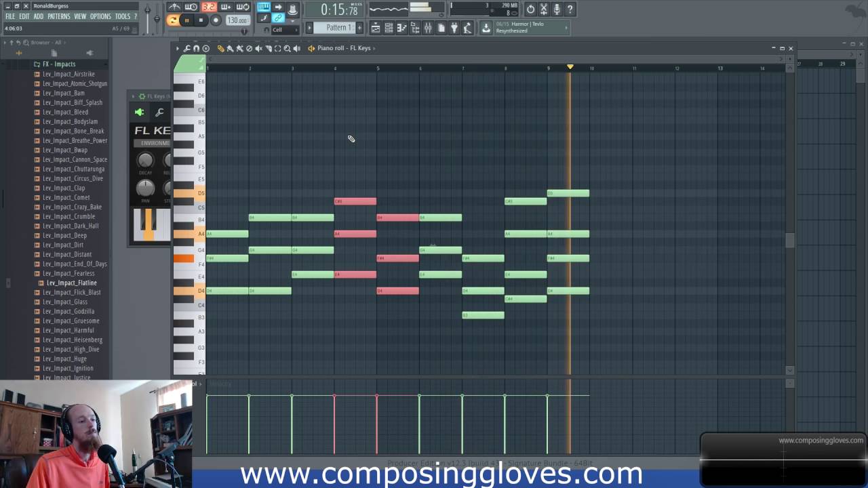Screen dimensions: 868x488
Task: Select Lev_Impact_Godzilla sample in browser
Action: tap(68, 311)
